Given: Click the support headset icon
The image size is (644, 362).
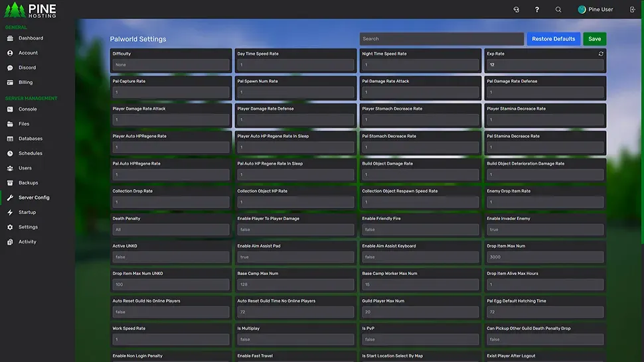Looking at the screenshot, I should (x=517, y=9).
